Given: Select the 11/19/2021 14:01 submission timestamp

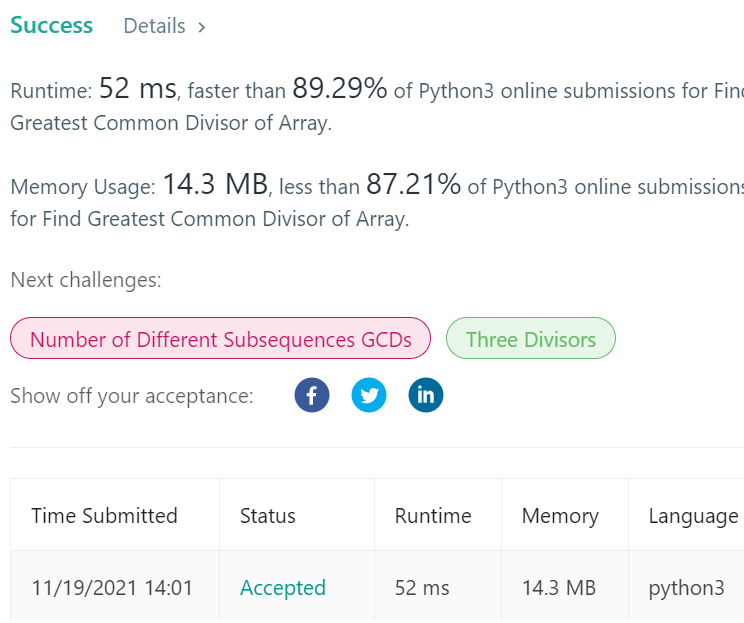Looking at the screenshot, I should coord(112,587).
